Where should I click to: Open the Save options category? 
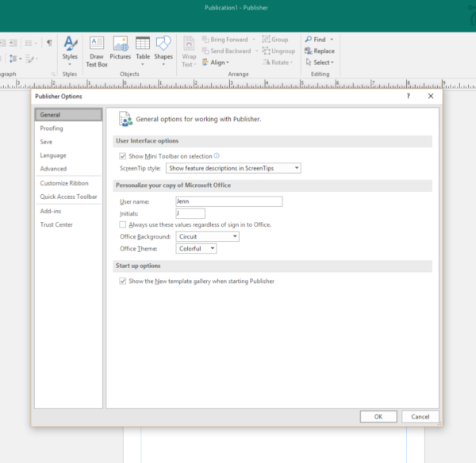(x=68, y=142)
